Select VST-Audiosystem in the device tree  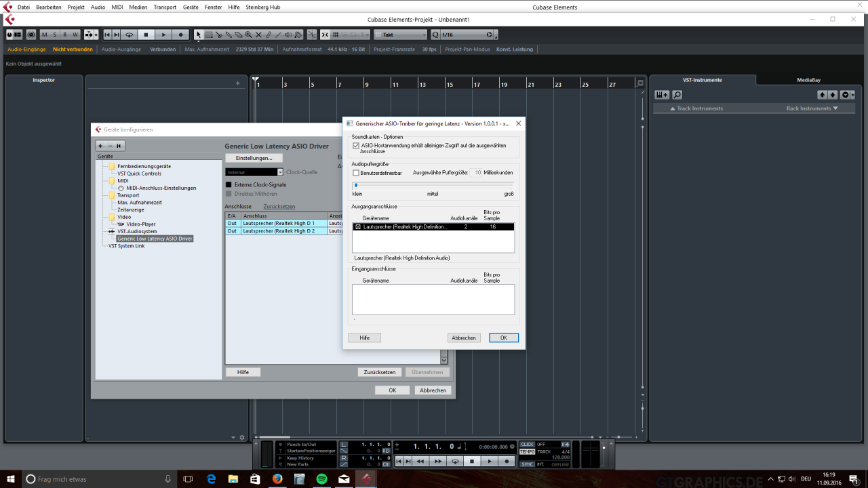tap(137, 231)
